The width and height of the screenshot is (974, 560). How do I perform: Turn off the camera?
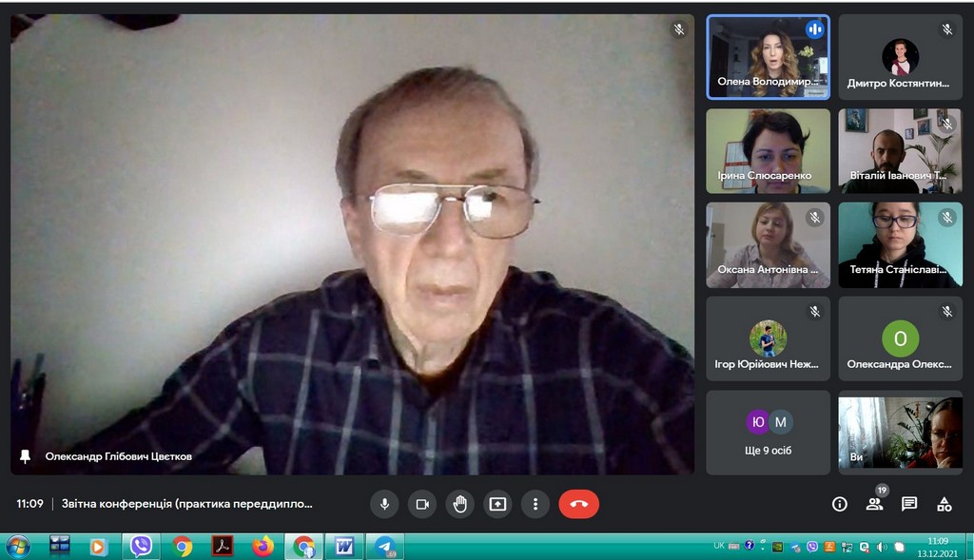coord(422,504)
